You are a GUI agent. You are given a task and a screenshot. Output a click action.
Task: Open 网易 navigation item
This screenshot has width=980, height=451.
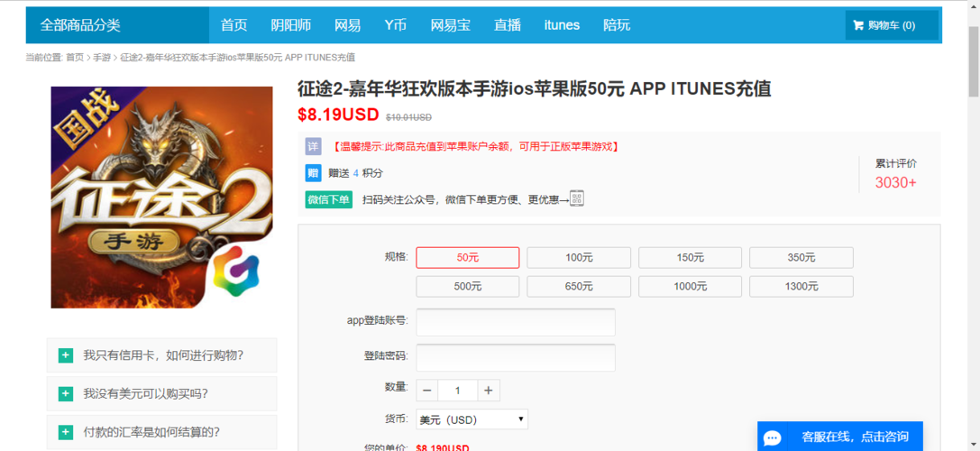(x=347, y=25)
